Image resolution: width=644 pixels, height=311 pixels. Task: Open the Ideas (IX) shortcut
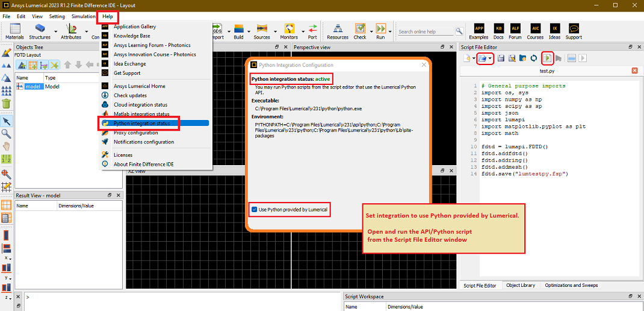click(x=554, y=28)
